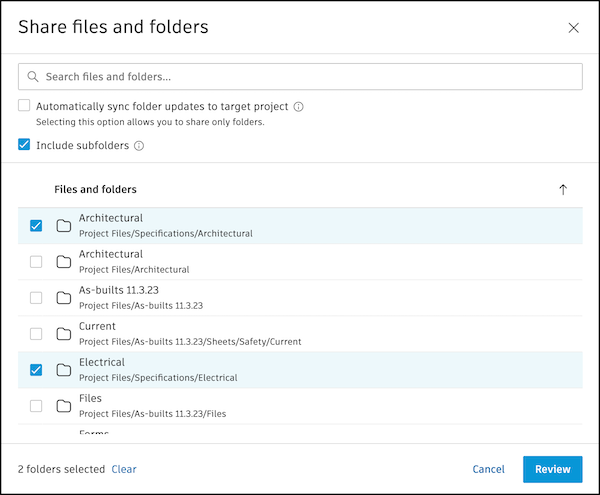The width and height of the screenshot is (600, 495).
Task: Click the Clear selection link
Action: click(124, 469)
